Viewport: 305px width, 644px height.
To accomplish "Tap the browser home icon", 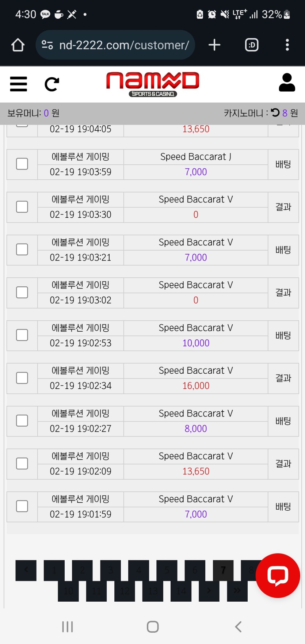I will pyautogui.click(x=18, y=45).
